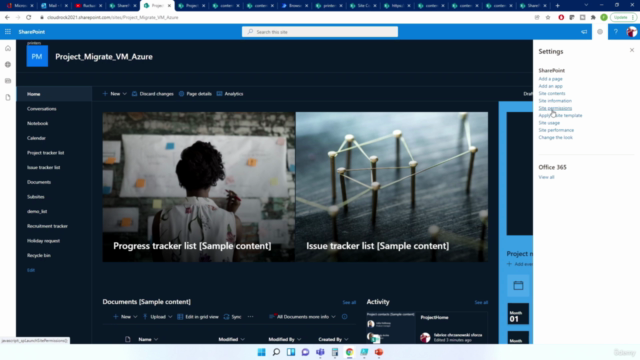Open PowerPoint from the taskbar
This screenshot has width=640, height=360.
pyautogui.click(x=379, y=352)
